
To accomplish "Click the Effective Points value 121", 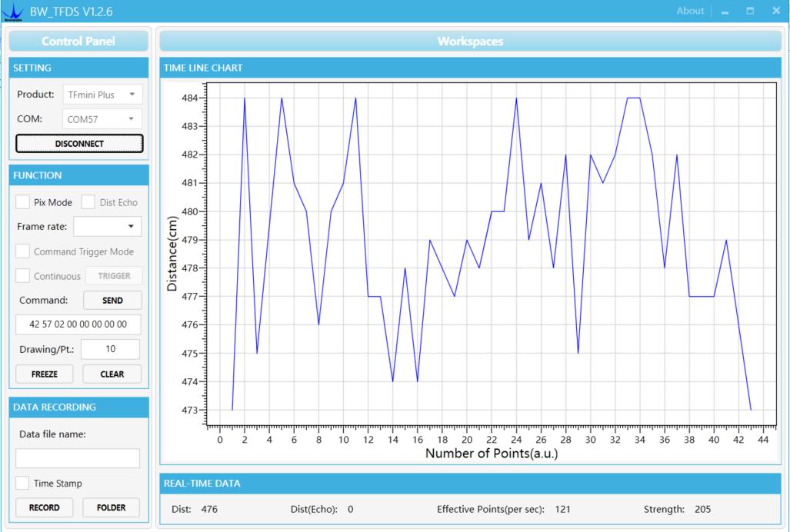I will (x=563, y=510).
